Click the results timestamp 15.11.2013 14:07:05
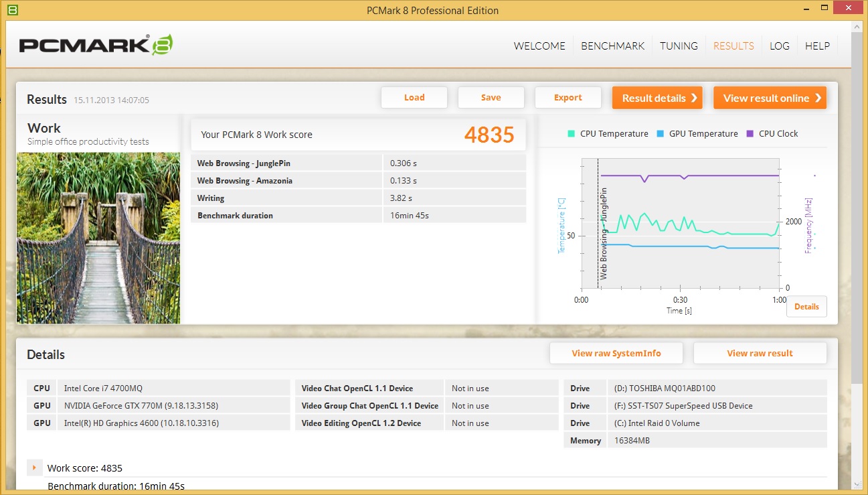868x495 pixels. click(112, 100)
